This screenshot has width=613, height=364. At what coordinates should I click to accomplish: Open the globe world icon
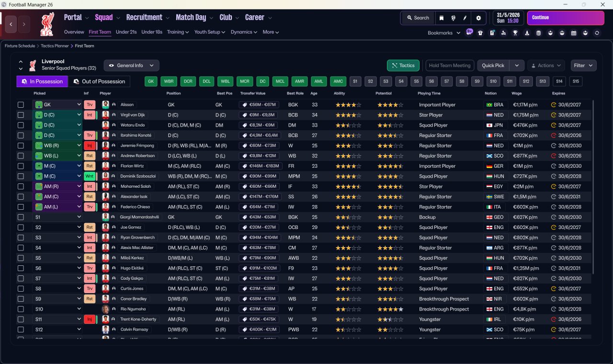click(453, 18)
